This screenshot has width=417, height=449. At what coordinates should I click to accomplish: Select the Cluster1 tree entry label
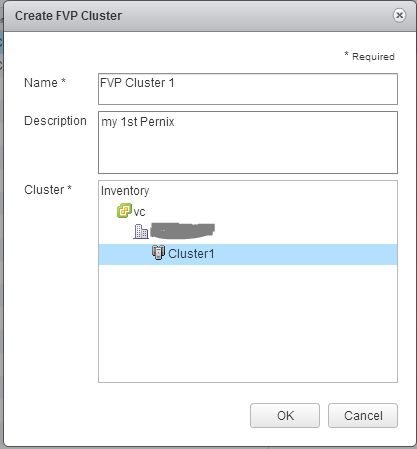[x=191, y=254]
